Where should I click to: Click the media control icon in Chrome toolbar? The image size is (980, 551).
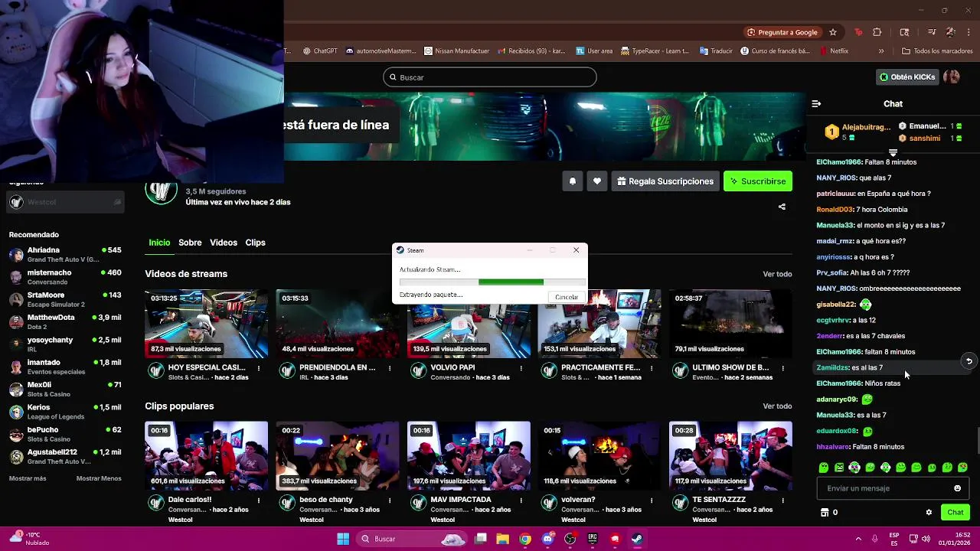(931, 32)
